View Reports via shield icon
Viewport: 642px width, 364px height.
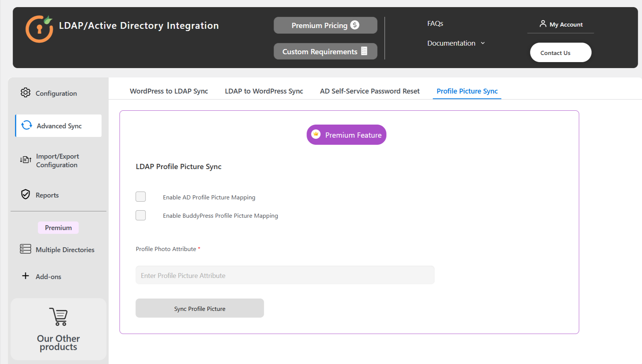pyautogui.click(x=25, y=195)
